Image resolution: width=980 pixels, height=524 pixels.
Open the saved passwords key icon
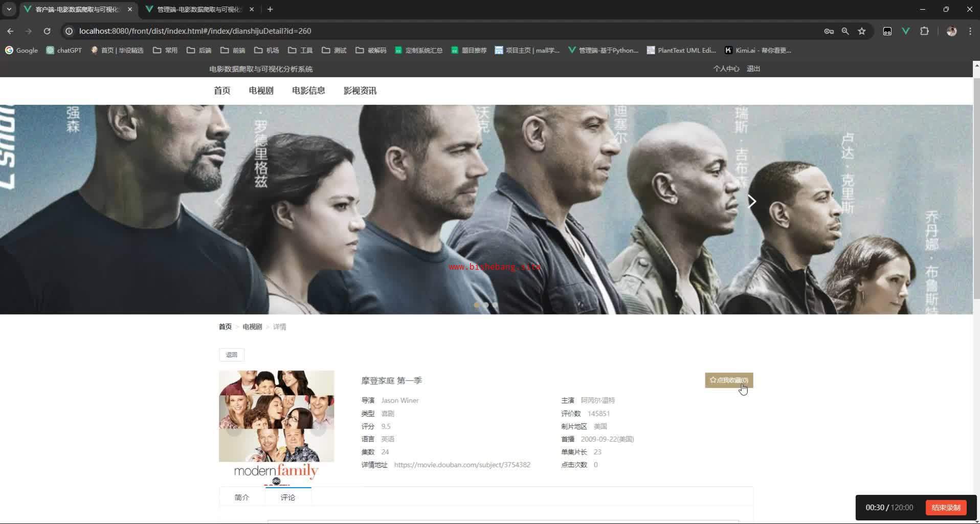[829, 31]
